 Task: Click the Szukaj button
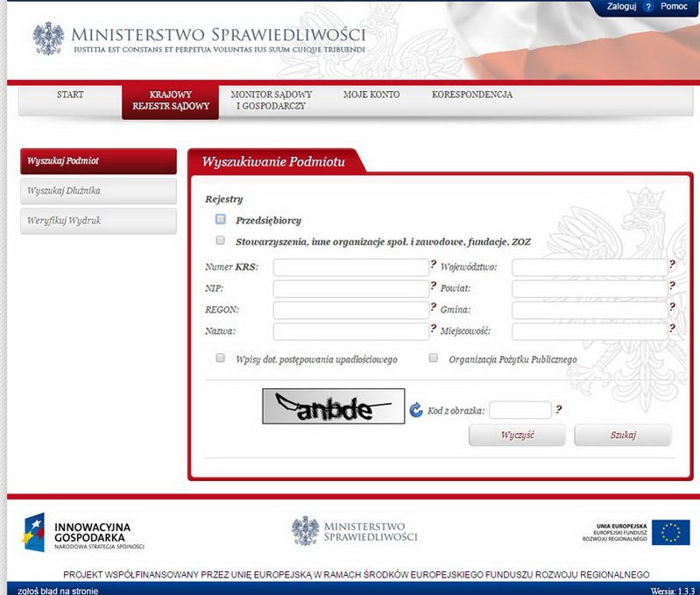tap(623, 435)
